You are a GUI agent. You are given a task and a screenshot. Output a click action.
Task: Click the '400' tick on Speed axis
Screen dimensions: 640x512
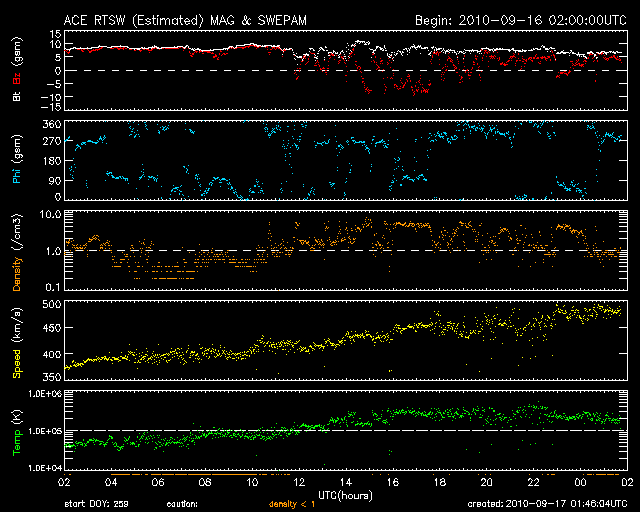[x=52, y=354]
